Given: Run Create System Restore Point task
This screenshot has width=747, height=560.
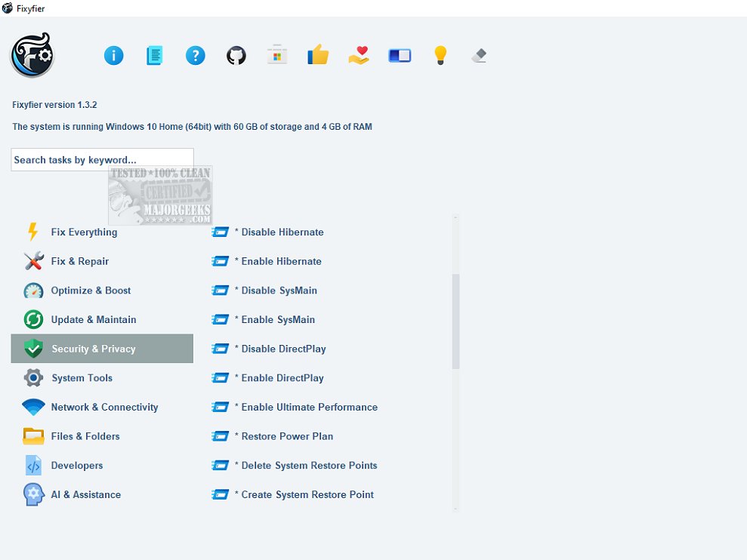Looking at the screenshot, I should coord(304,494).
